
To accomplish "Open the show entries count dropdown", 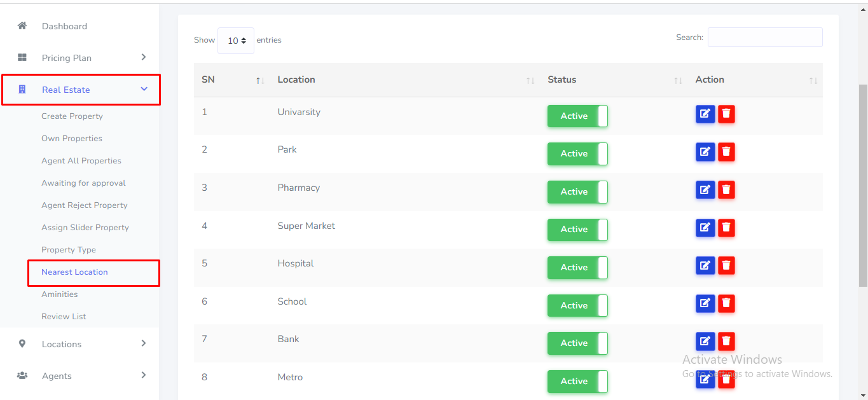I will click(236, 41).
